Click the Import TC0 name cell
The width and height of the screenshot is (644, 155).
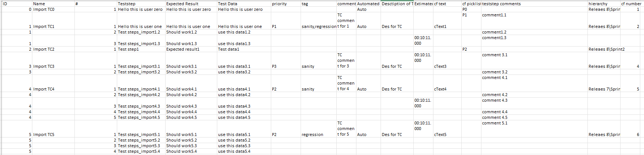coord(44,9)
